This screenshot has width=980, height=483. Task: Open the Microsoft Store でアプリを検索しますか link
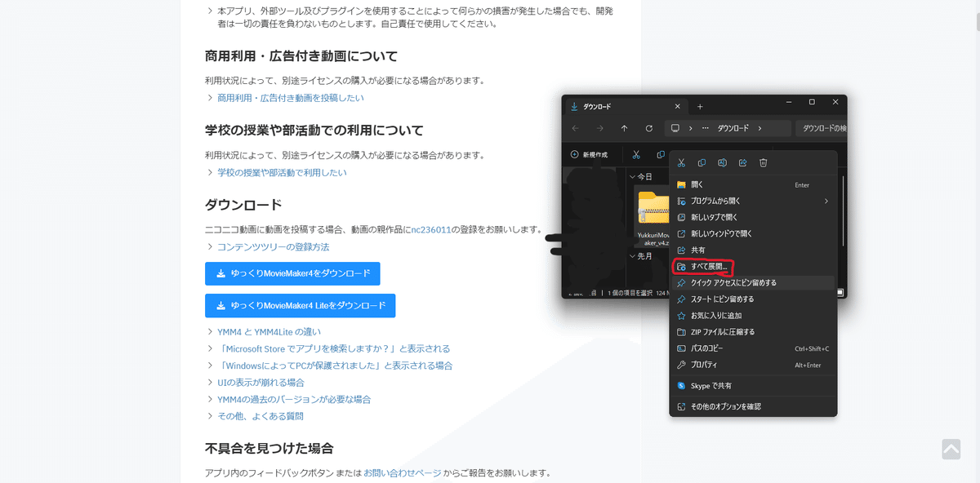[x=333, y=348]
